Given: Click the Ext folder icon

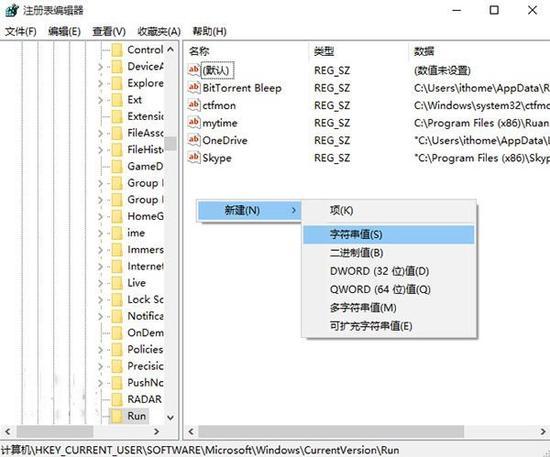Looking at the screenshot, I should pos(117,100).
